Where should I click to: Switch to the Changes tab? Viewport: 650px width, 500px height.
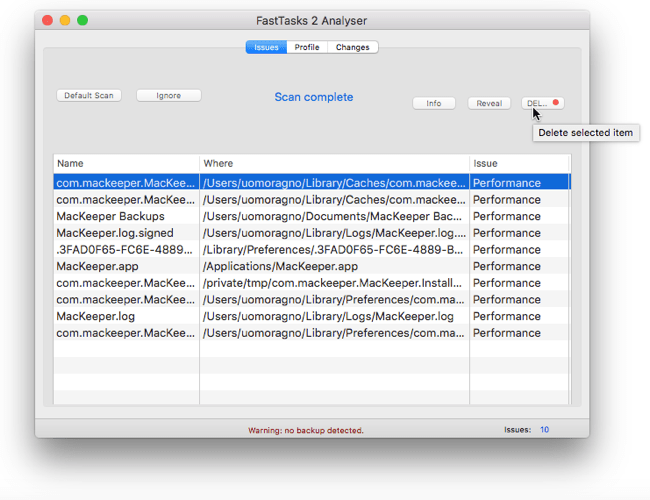(x=352, y=47)
